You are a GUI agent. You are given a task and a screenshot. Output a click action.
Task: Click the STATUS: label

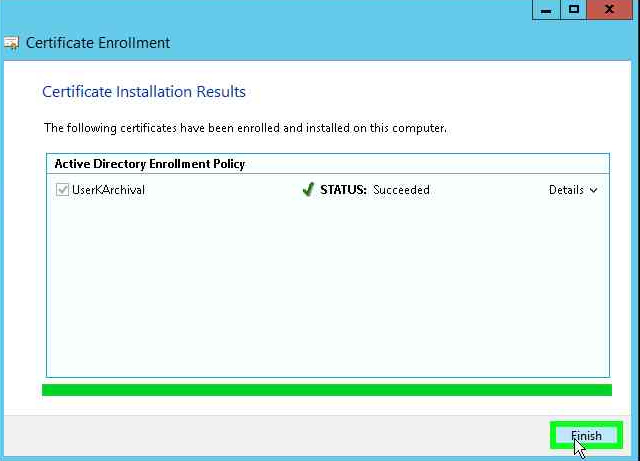343,190
